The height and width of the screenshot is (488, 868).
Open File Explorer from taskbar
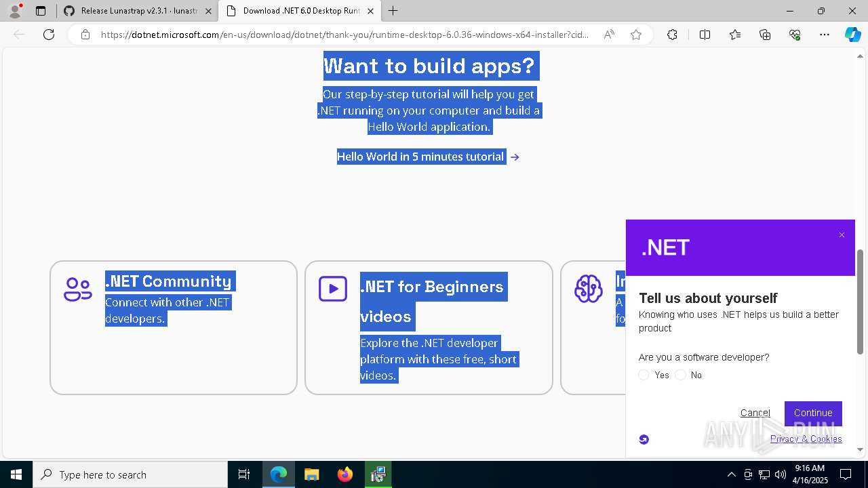tap(312, 474)
